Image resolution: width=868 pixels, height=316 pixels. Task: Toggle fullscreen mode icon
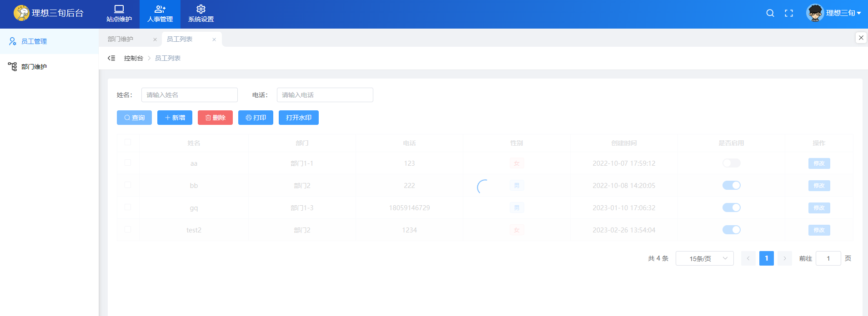[789, 13]
